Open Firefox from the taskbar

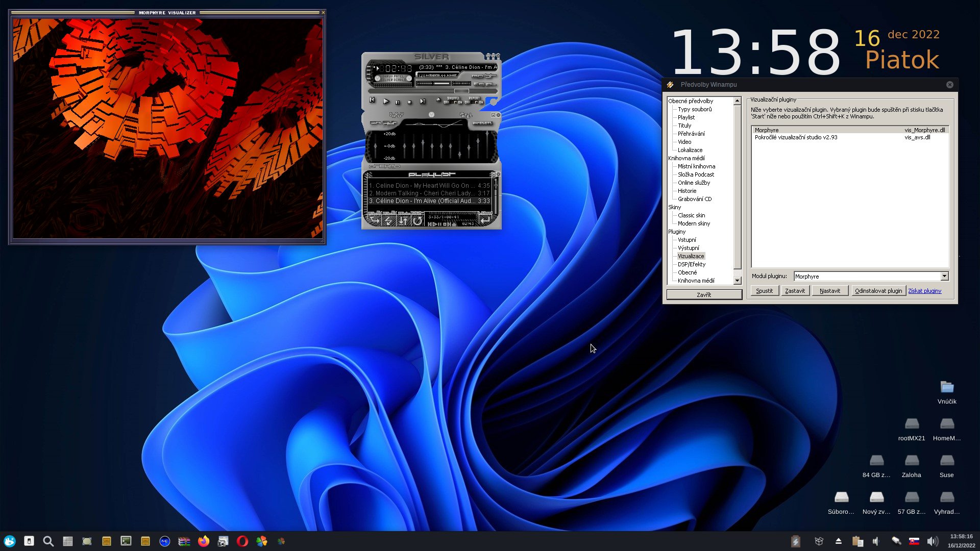pos(204,541)
